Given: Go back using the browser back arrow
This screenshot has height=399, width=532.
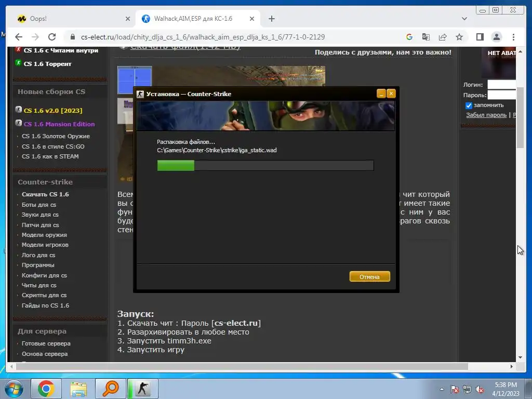Looking at the screenshot, I should coord(19,37).
